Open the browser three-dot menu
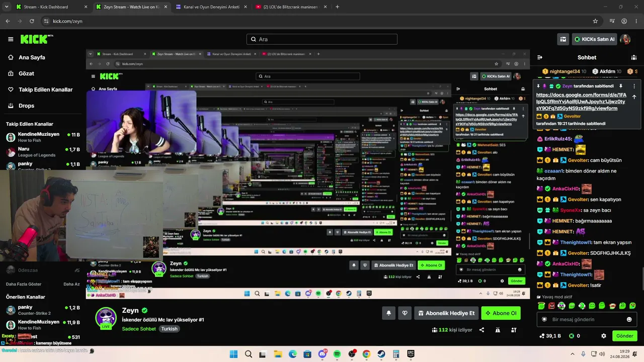The width and height of the screenshot is (644, 362). (636, 21)
